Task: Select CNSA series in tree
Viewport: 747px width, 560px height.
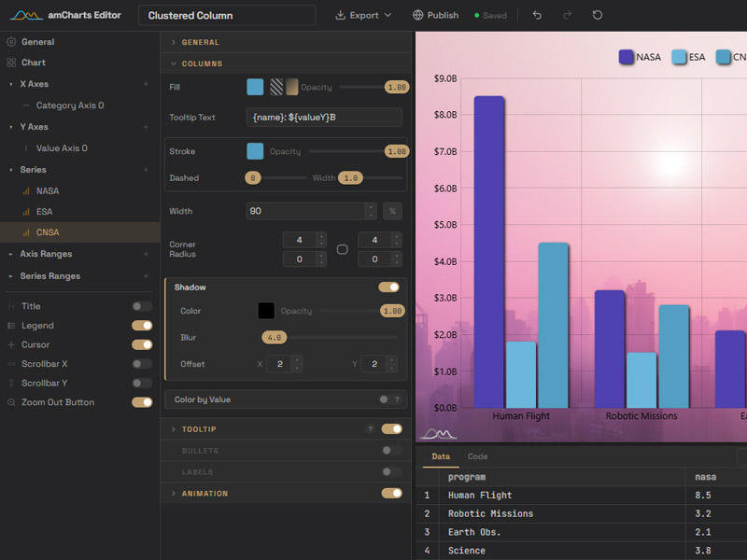Action: pos(80,232)
